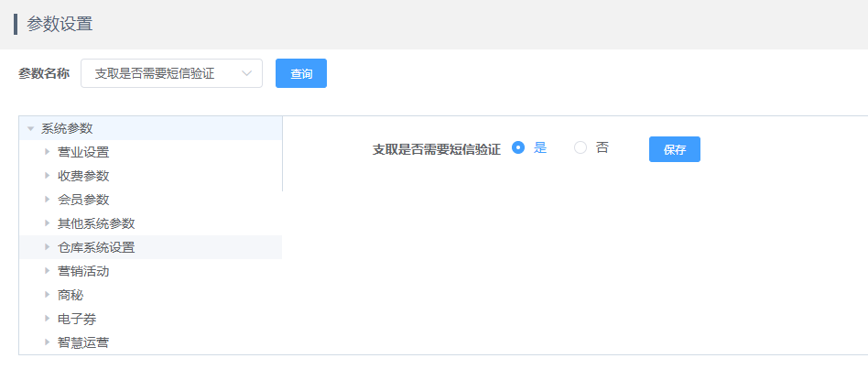The width and height of the screenshot is (868, 380).
Task: Select 营业设置 in the tree
Action: coord(83,152)
